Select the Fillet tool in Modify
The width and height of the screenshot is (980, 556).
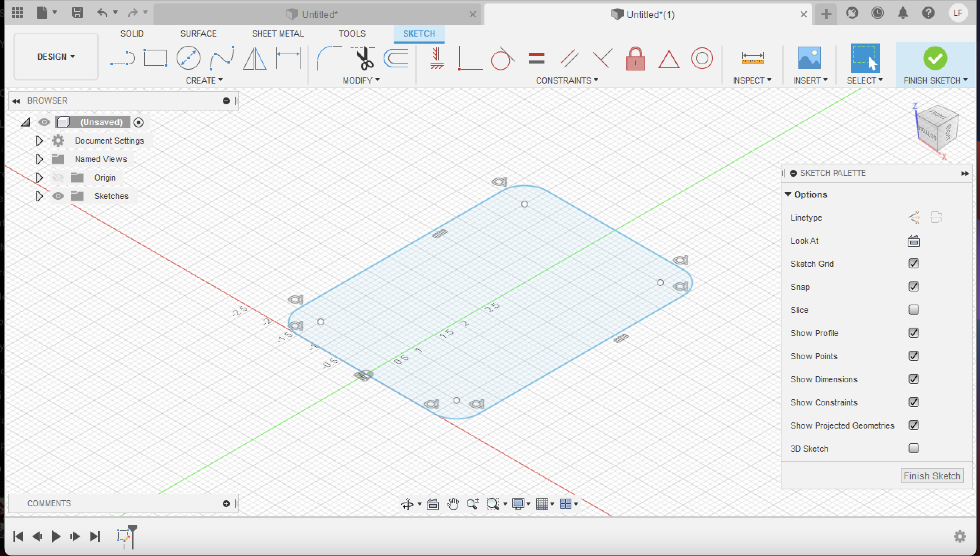click(328, 58)
